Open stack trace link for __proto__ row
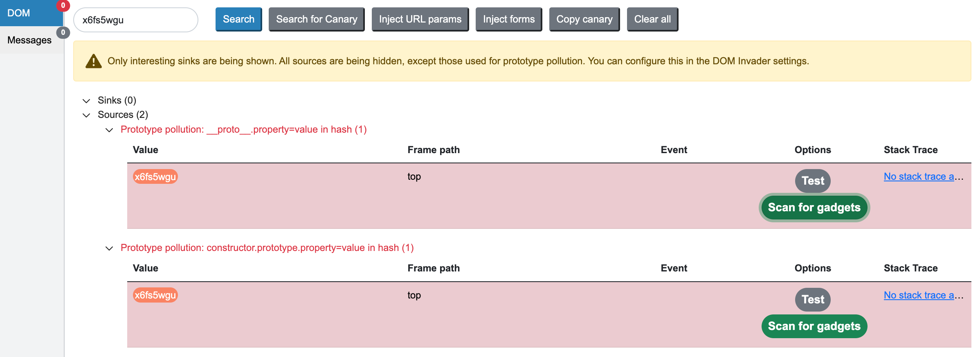Image resolution: width=980 pixels, height=357 pixels. click(x=923, y=176)
